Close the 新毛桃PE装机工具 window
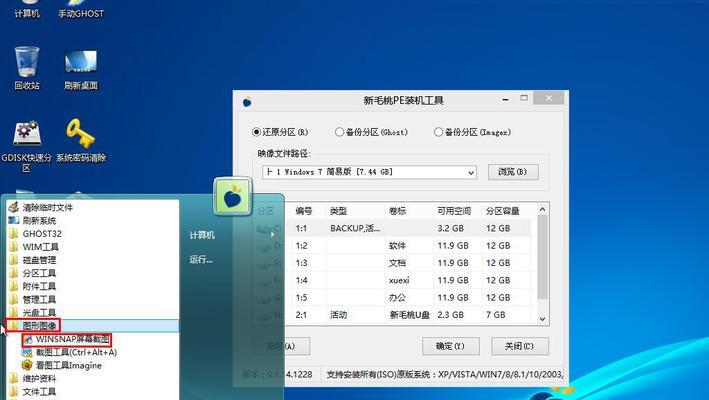Screen dimensions: 709x400 click(548, 98)
